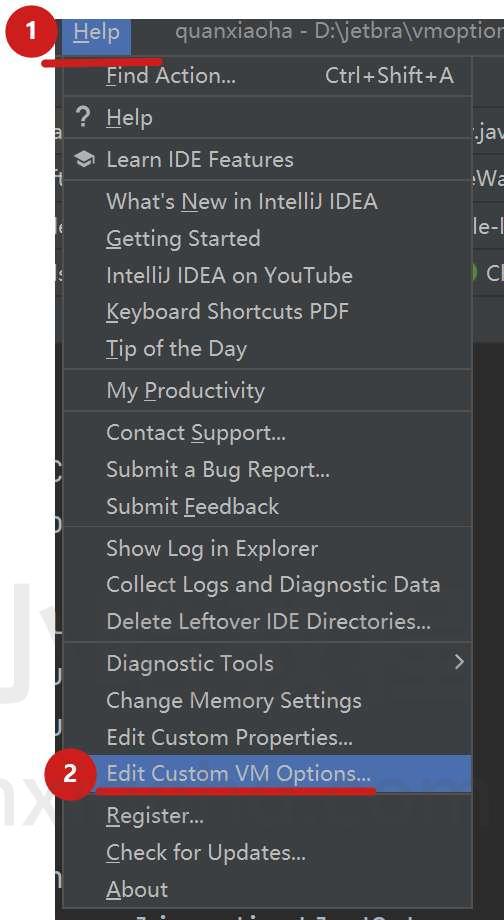
Task: Click the question mark Help icon
Action: 83,117
